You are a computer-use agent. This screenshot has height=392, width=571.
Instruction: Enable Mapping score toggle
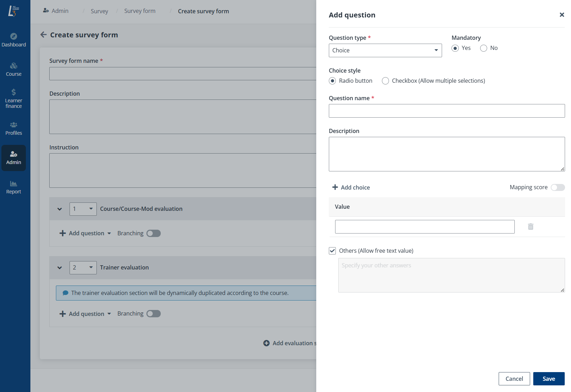pyautogui.click(x=558, y=187)
